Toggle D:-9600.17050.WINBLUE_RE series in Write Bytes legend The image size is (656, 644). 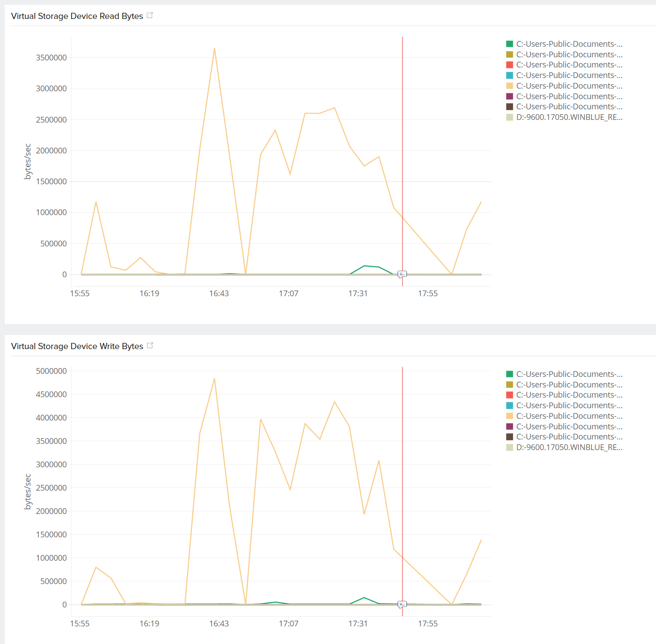[x=569, y=447]
